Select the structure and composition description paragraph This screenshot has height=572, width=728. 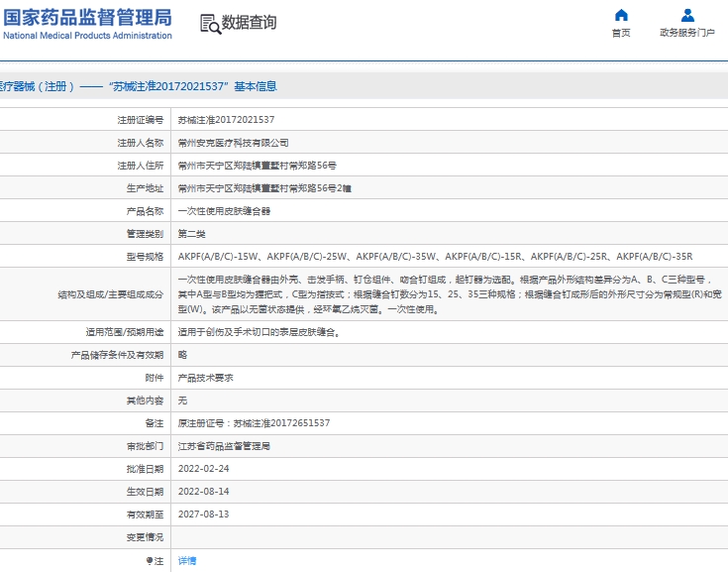[450, 294]
